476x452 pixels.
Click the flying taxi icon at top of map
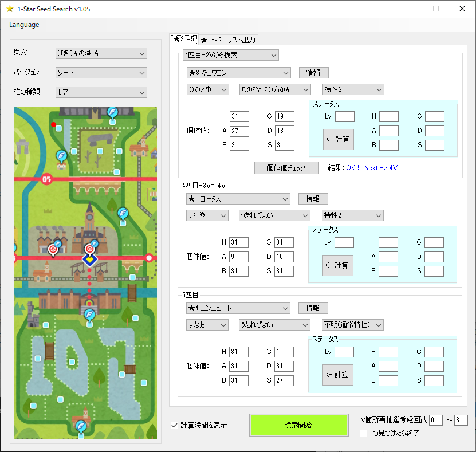click(112, 112)
